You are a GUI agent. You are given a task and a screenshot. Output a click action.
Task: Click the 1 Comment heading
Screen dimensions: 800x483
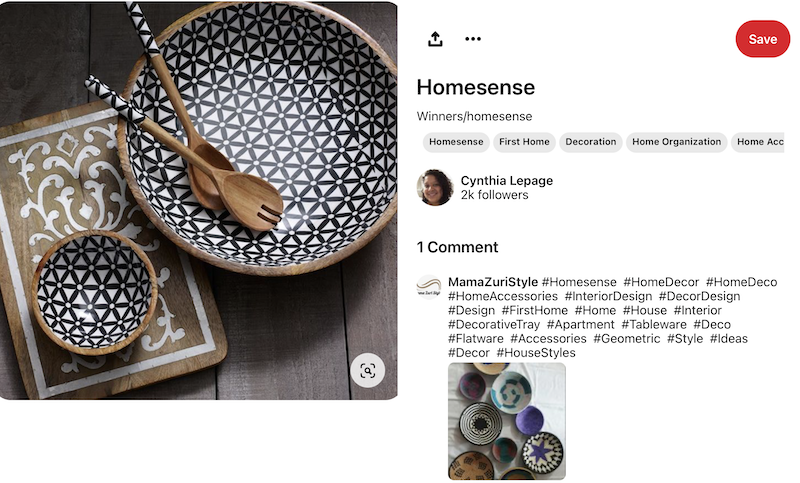coord(457,247)
